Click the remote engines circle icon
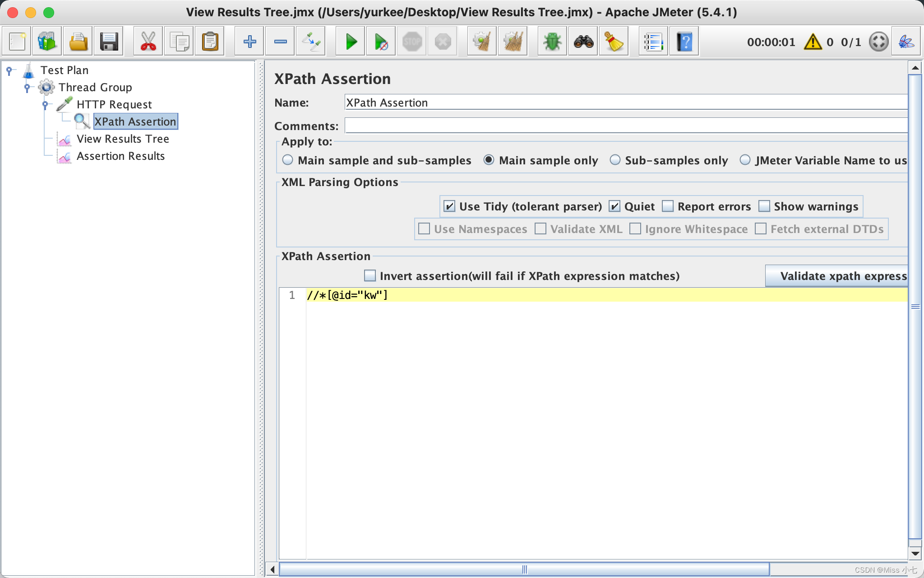924x578 pixels. pos(878,42)
